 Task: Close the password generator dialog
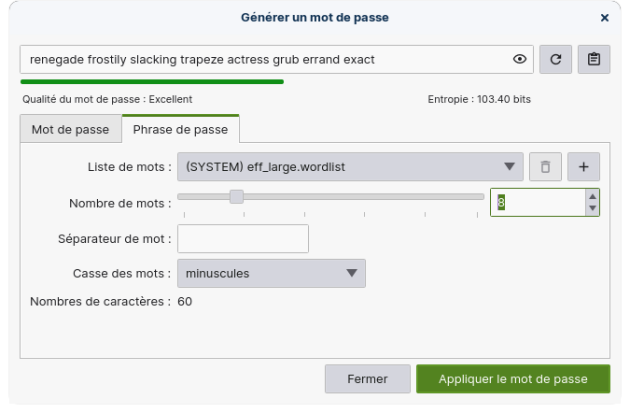pos(604,18)
